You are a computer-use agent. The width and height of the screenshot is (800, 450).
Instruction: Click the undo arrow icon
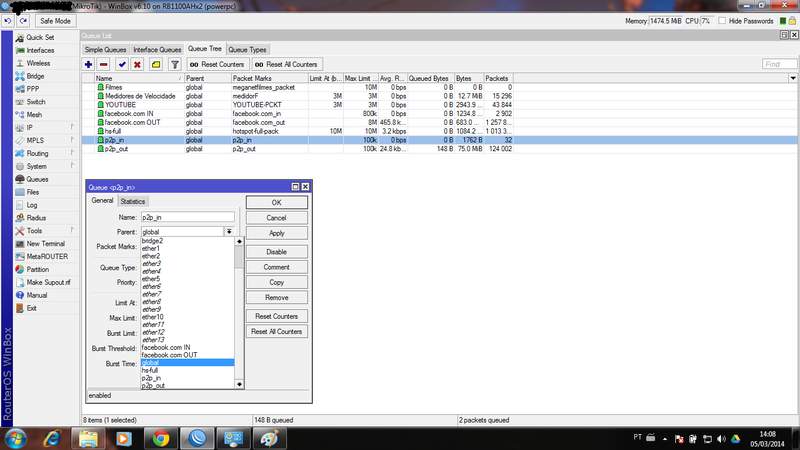pos(8,21)
